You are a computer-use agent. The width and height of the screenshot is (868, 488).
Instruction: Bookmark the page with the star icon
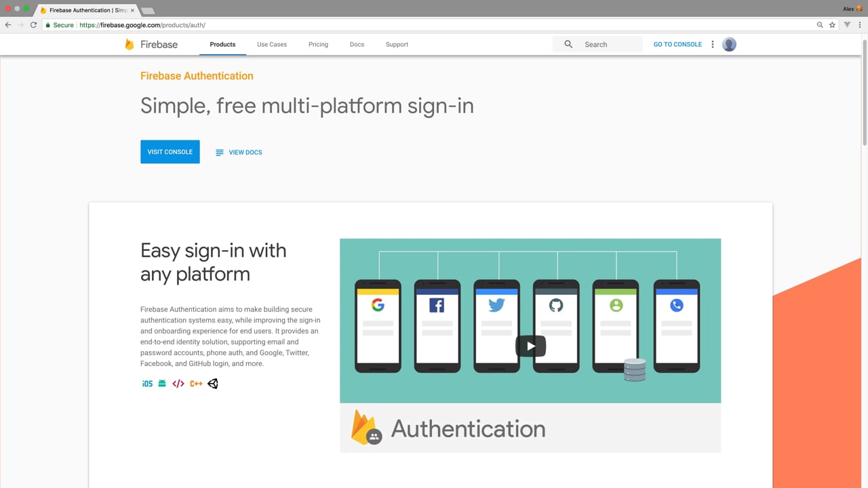(832, 25)
